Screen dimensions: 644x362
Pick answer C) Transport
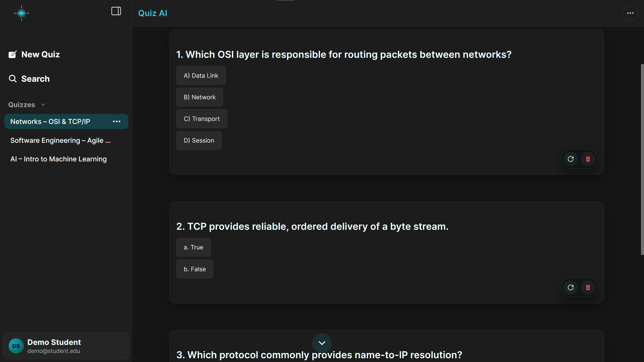pyautogui.click(x=202, y=119)
